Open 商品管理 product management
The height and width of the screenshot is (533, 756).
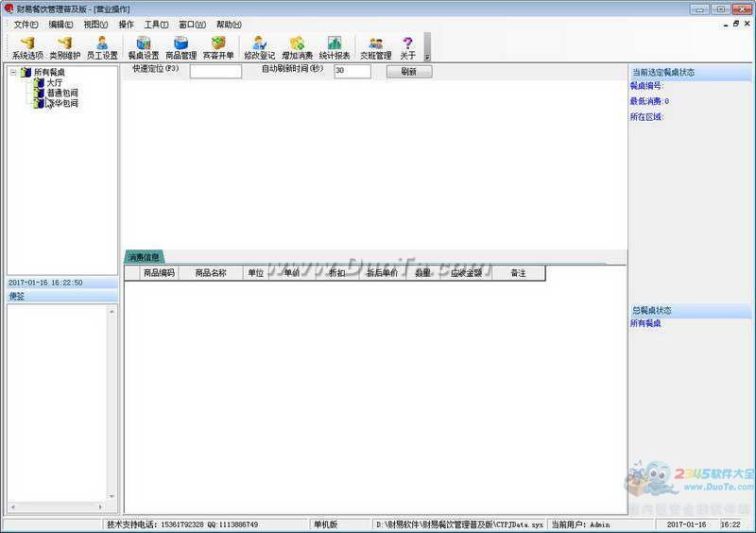pyautogui.click(x=180, y=47)
